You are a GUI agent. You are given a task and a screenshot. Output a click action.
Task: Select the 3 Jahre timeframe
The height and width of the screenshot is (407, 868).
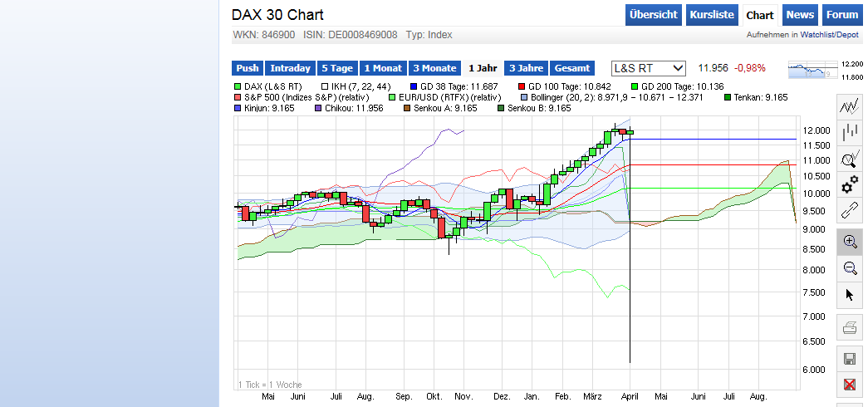coord(526,68)
